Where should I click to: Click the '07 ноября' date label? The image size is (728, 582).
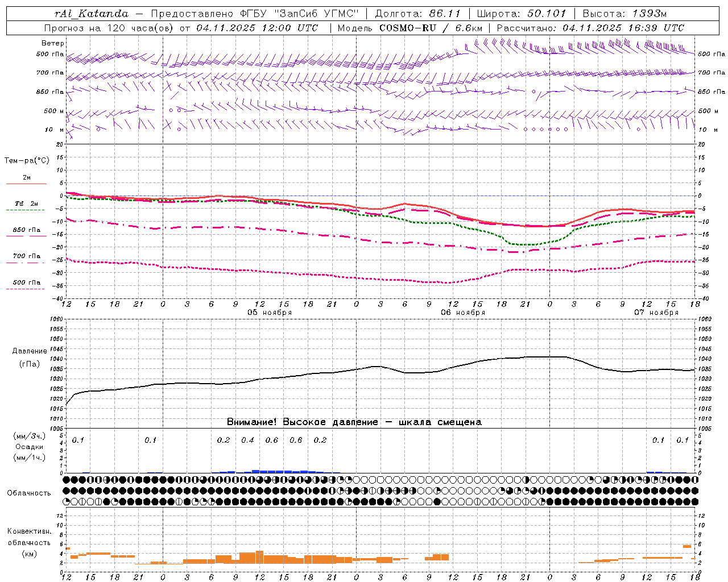coord(656,313)
